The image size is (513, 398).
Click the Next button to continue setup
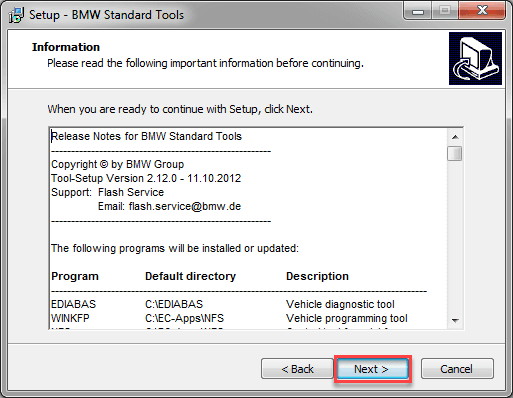click(372, 369)
